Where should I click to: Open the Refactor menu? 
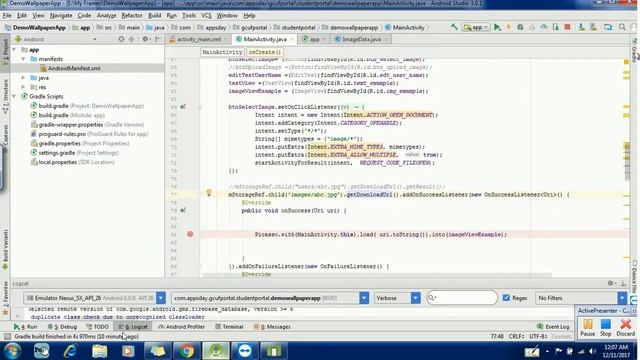(132, 16)
